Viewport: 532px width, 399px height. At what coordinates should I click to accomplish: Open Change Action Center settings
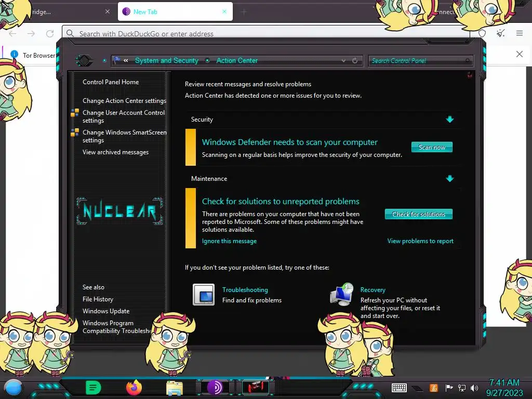point(124,100)
